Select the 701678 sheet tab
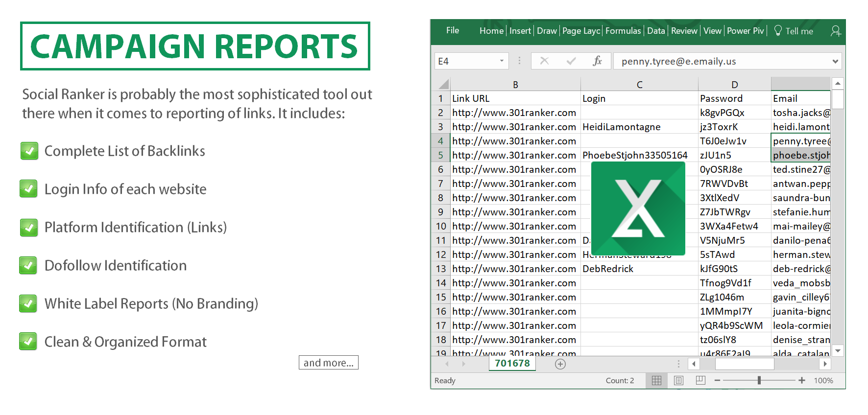 [x=512, y=364]
